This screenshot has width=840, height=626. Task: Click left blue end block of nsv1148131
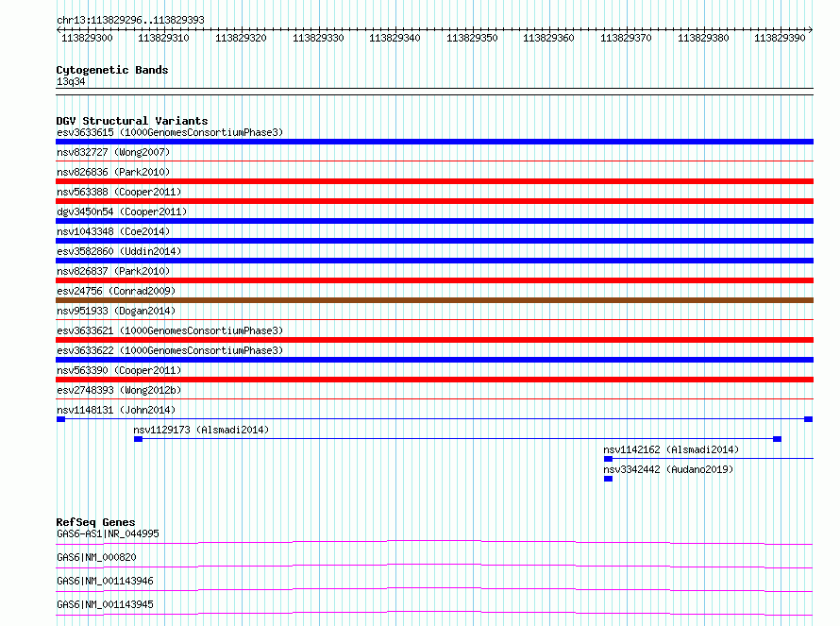point(61,419)
